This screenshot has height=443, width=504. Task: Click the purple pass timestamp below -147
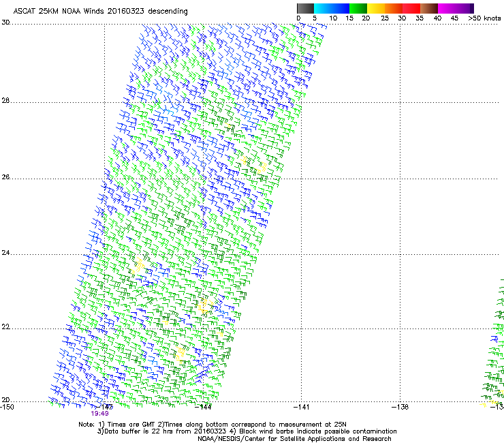point(99,414)
